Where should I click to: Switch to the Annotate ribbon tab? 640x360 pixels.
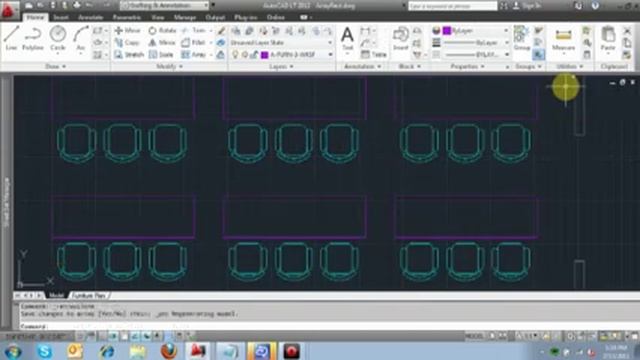[x=90, y=17]
